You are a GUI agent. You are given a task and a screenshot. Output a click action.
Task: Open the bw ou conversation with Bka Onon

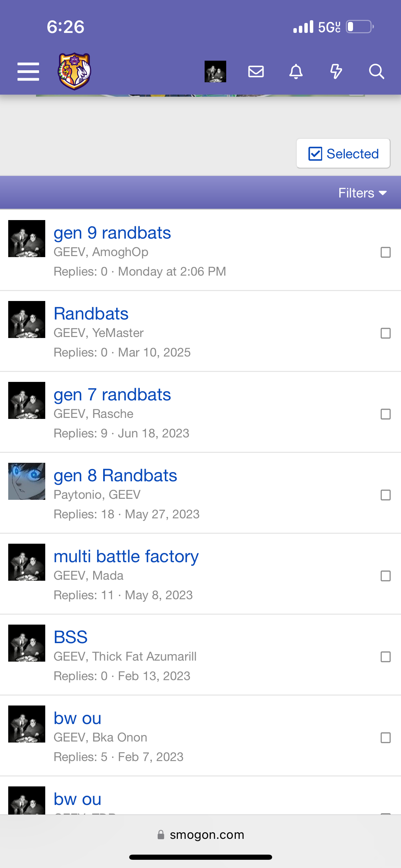pyautogui.click(x=77, y=718)
